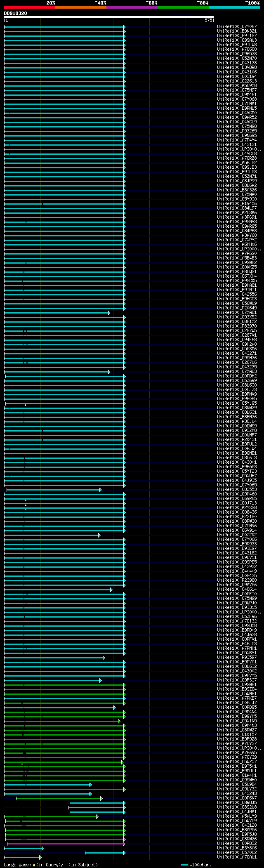The width and height of the screenshot is (264, 868).
Task: Select hit label UniRef100_C5Y9I0
Action: point(237,199)
